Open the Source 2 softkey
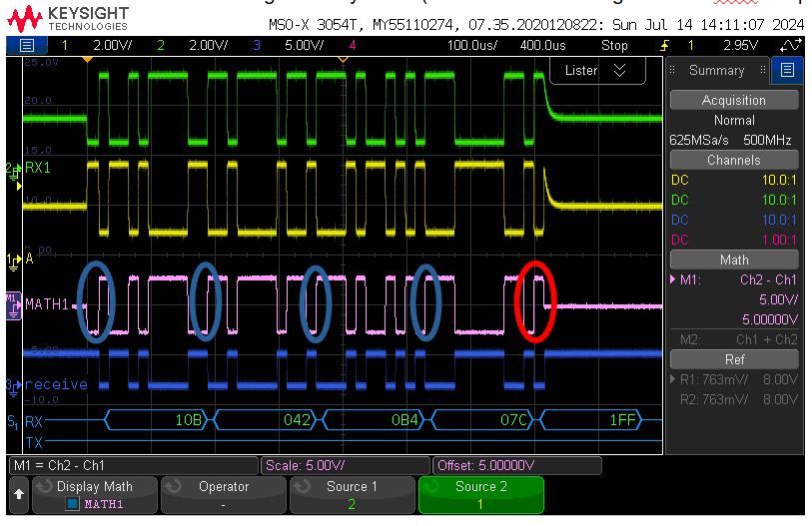Screen dimensions: 812x526 [481, 495]
